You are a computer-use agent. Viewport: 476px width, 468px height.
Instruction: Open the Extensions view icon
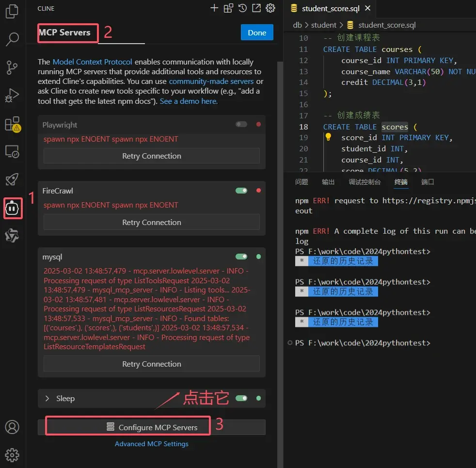point(12,124)
